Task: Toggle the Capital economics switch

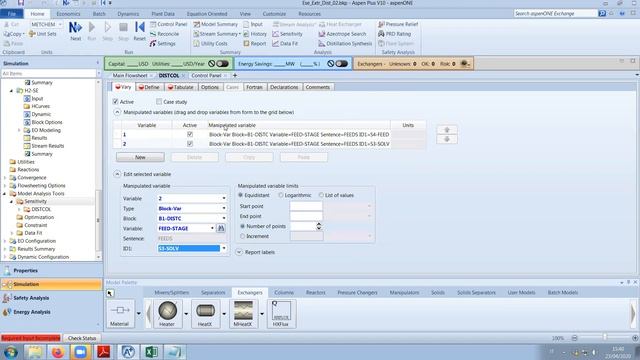Action: click(222, 64)
